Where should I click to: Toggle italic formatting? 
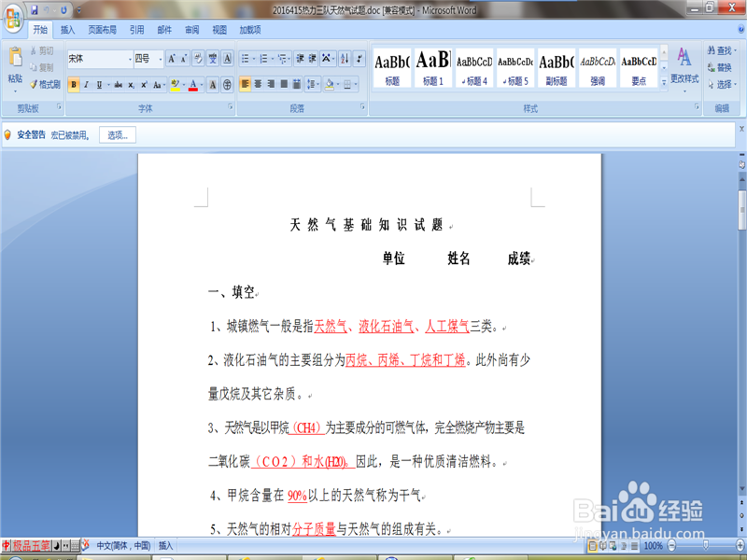pos(86,84)
